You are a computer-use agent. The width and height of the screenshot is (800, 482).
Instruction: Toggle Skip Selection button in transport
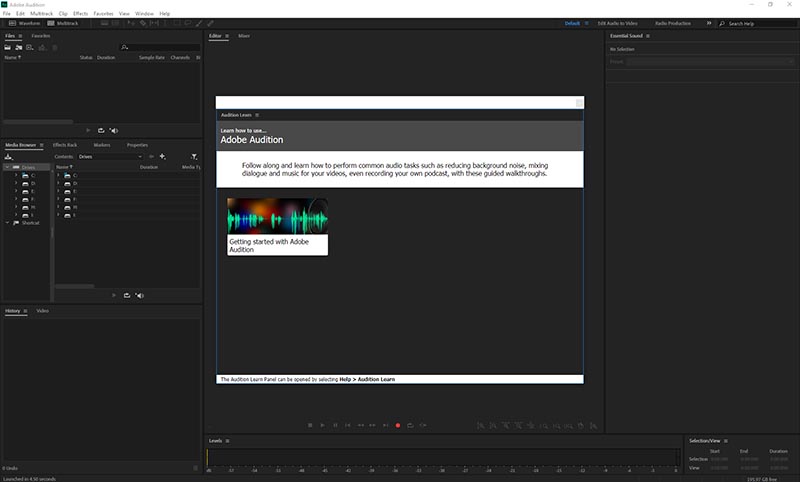[423, 425]
